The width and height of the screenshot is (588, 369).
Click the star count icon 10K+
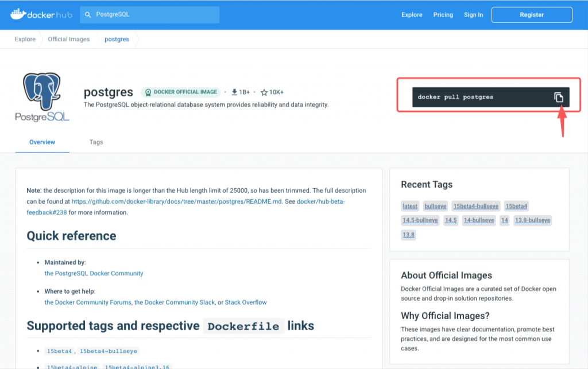click(264, 92)
